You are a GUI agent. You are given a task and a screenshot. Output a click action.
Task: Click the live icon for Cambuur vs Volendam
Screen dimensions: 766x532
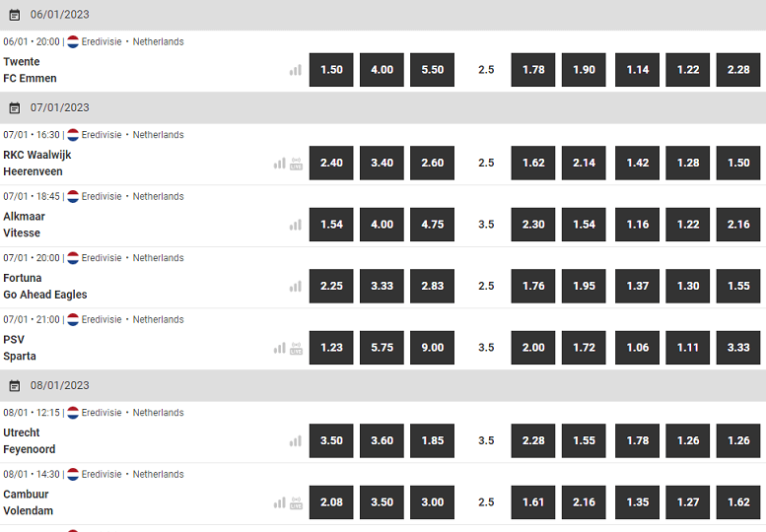point(296,502)
